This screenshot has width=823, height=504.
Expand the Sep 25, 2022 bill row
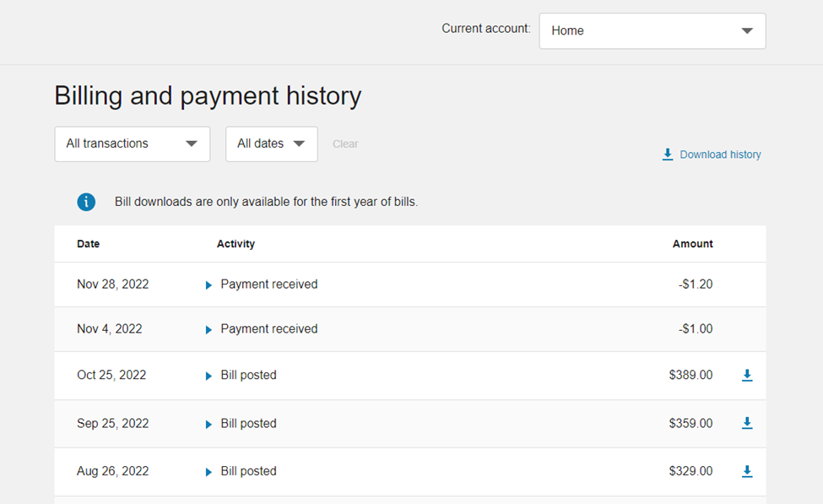point(208,424)
